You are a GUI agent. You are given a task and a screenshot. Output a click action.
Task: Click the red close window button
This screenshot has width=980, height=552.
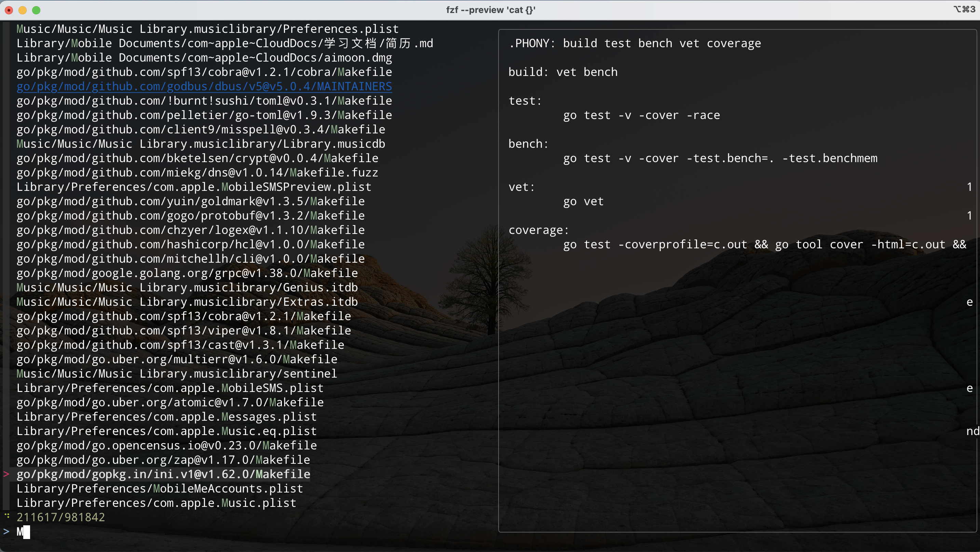tap(9, 10)
